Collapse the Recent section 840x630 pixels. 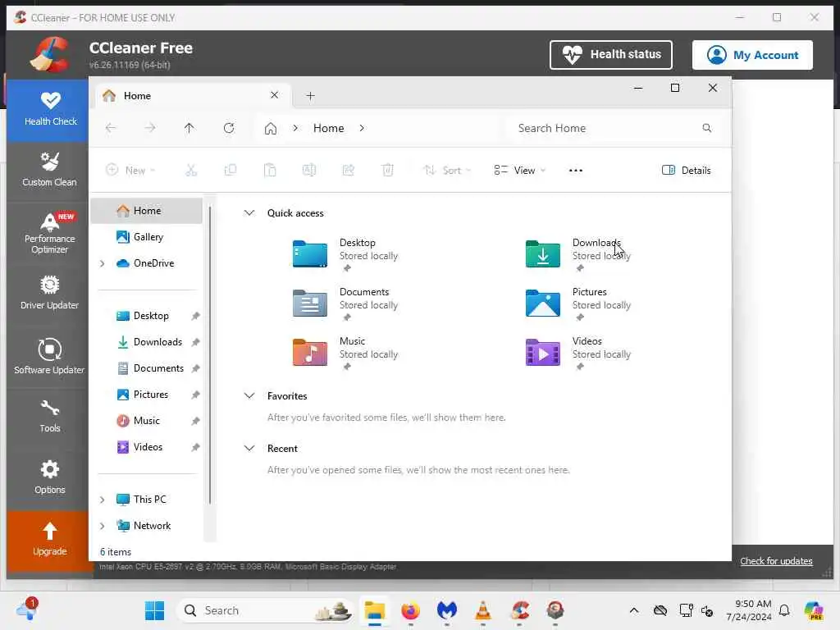coord(249,449)
